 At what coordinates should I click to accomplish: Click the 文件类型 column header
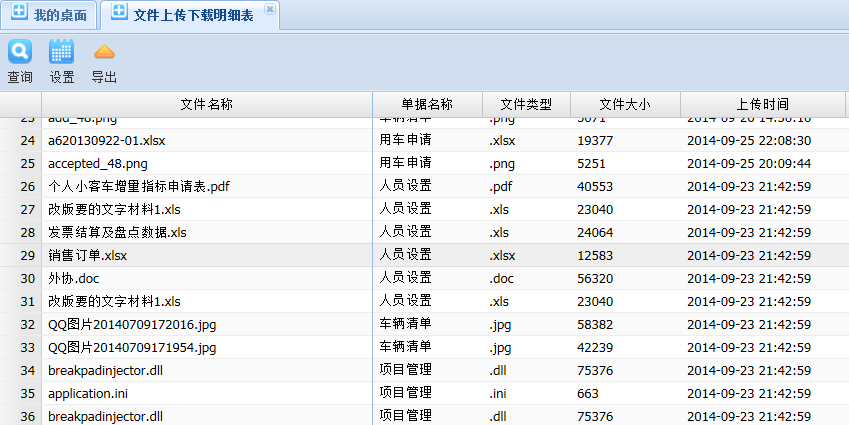pyautogui.click(x=526, y=104)
